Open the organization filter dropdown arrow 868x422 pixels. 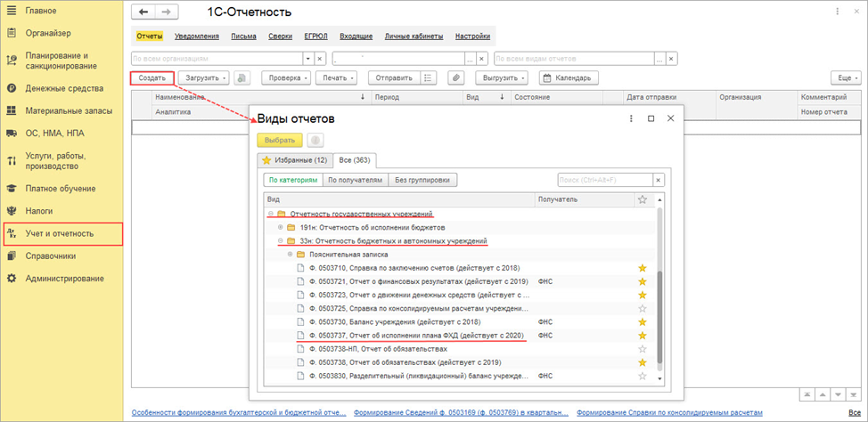coord(307,59)
